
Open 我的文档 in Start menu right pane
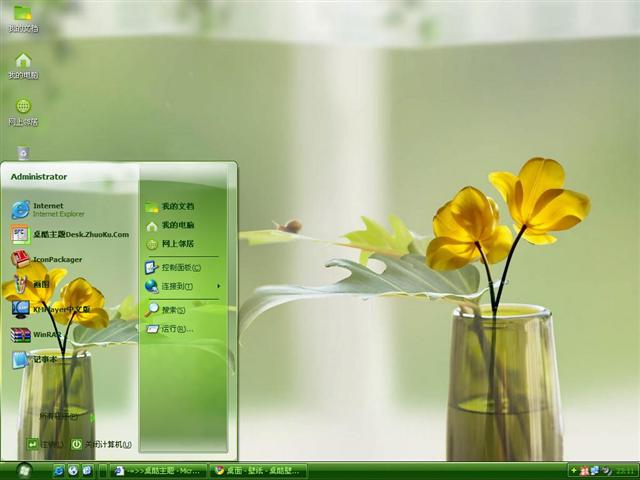[170, 207]
